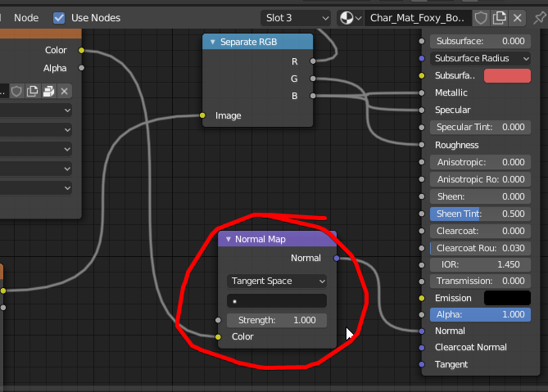
Task: Open the Node menu
Action: point(26,18)
